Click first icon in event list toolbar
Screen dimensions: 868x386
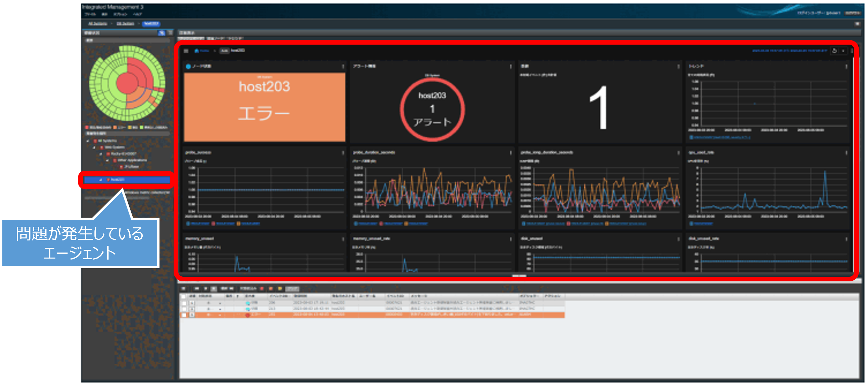click(184, 289)
